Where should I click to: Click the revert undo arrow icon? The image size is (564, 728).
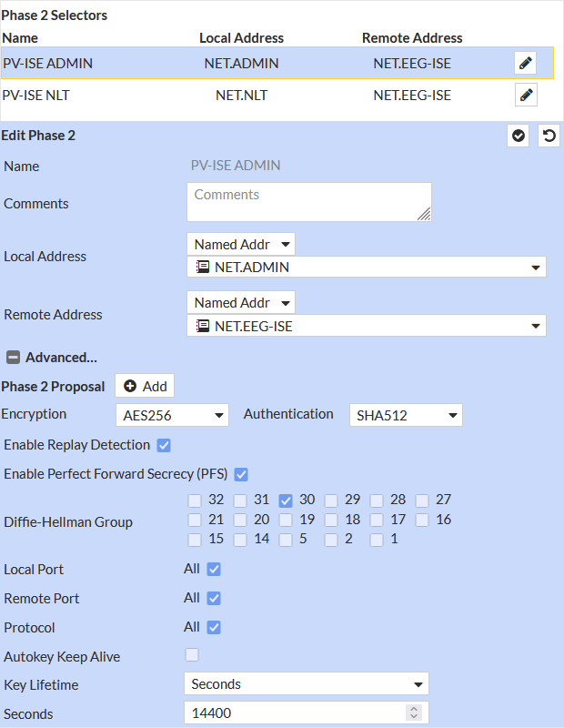coord(549,136)
